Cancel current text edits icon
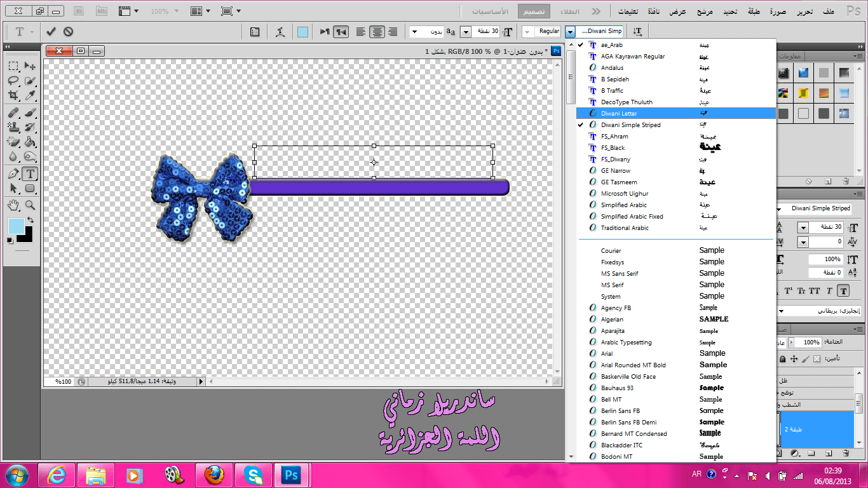 coord(68,31)
